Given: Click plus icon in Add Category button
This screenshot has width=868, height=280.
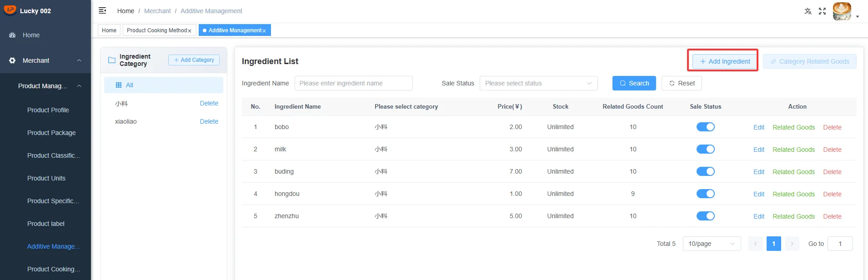Looking at the screenshot, I should pos(176,60).
